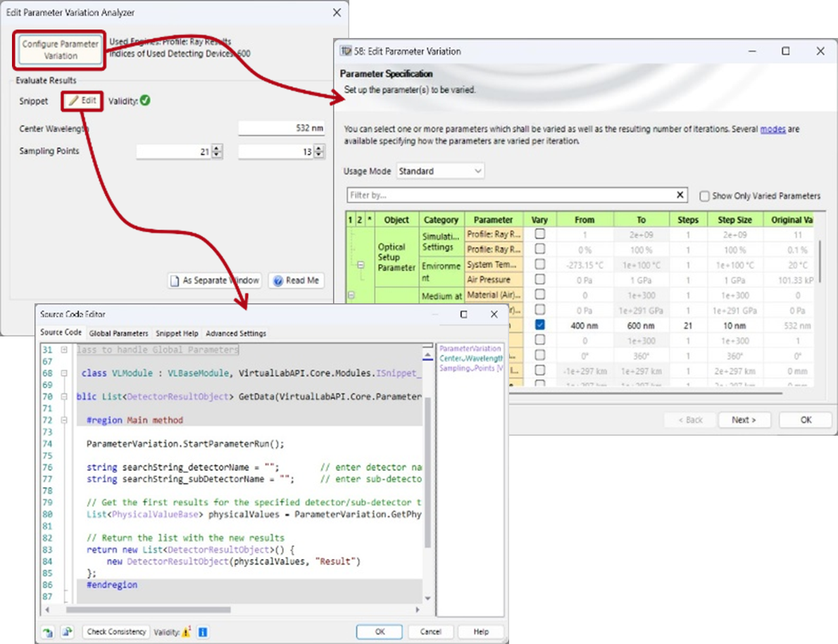Click Next in Edit Parameter Variation
The image size is (838, 644).
744,419
